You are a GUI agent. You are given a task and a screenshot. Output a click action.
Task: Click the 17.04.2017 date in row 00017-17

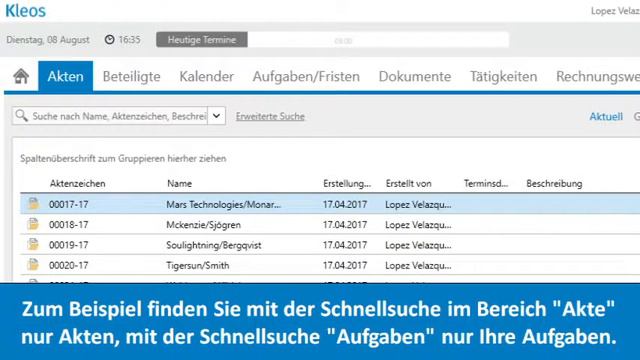tap(345, 204)
